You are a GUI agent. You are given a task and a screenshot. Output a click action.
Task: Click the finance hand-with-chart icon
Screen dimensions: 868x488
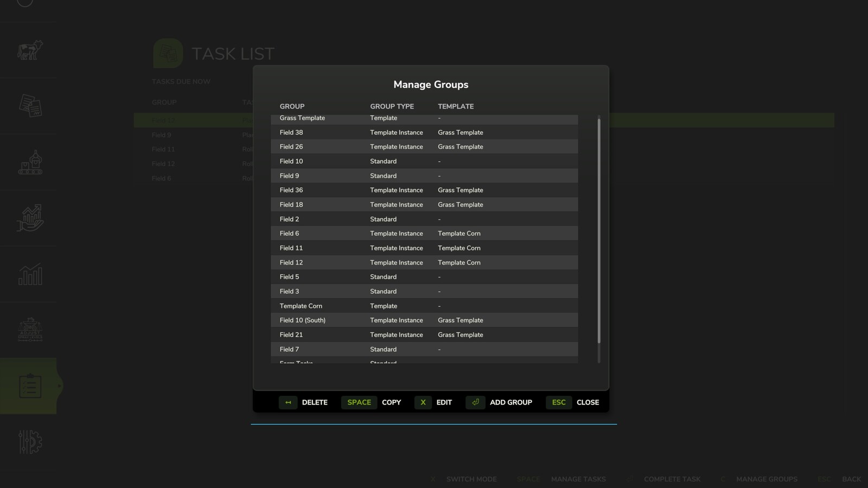point(29,219)
